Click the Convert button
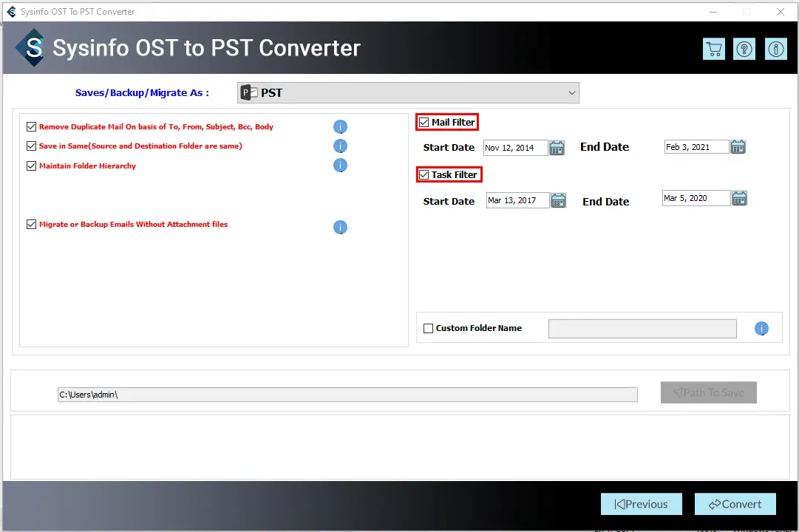Screen dimensions: 799x532 pos(735,504)
